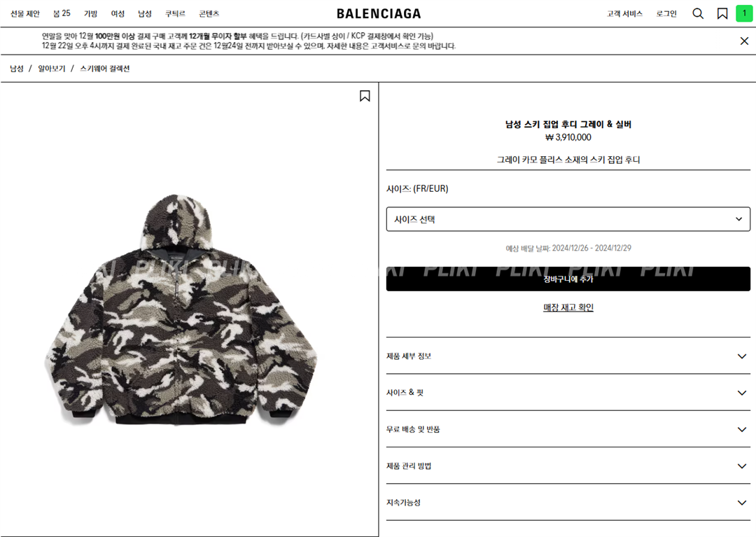Image resolution: width=756 pixels, height=537 pixels.
Task: Click the BALENCIAGA logo
Action: [379, 13]
